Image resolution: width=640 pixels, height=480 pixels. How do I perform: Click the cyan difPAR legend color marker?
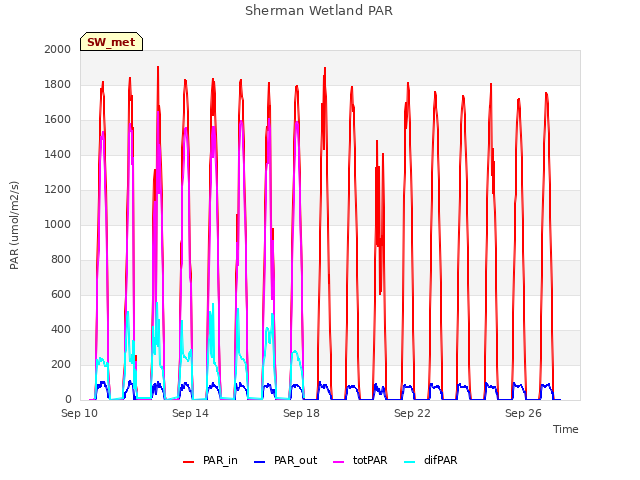[x=409, y=462]
